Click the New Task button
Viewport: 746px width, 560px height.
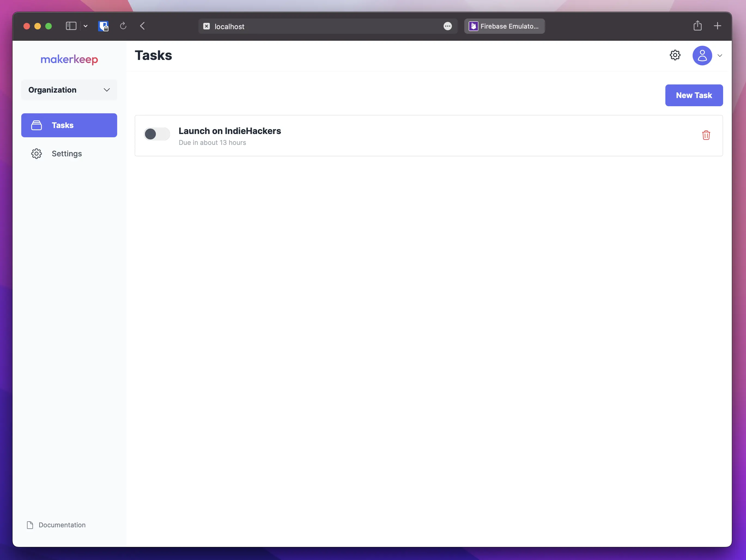click(694, 95)
